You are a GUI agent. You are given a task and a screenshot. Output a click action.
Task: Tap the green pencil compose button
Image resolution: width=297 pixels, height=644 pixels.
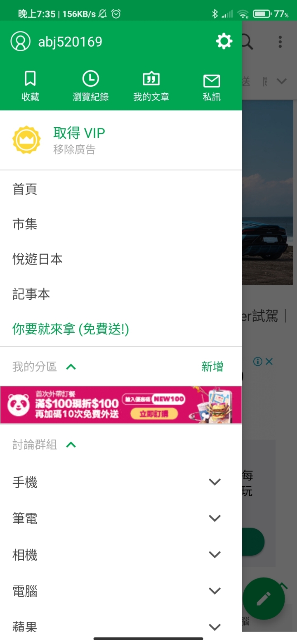[x=264, y=599]
